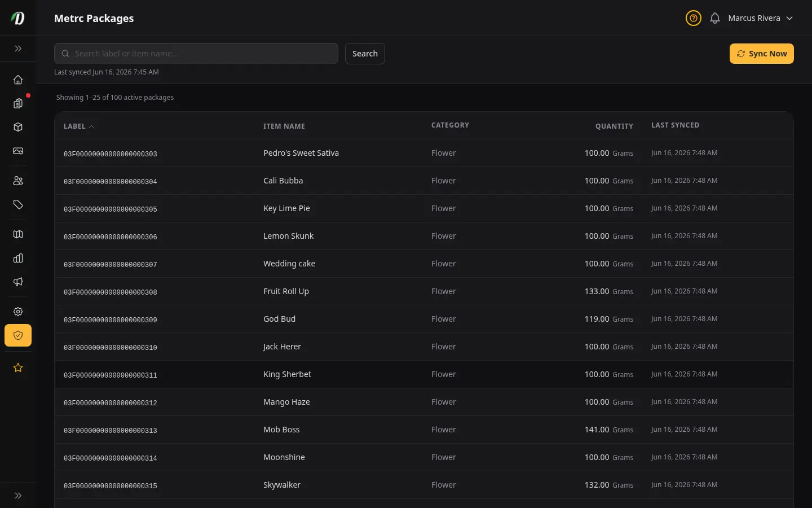The width and height of the screenshot is (812, 508).
Task: Open the tag discounts sidebar icon
Action: point(18,204)
